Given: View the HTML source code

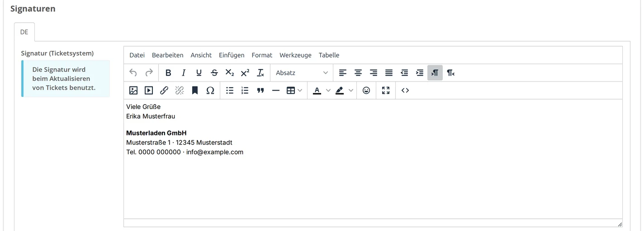Looking at the screenshot, I should point(405,90).
